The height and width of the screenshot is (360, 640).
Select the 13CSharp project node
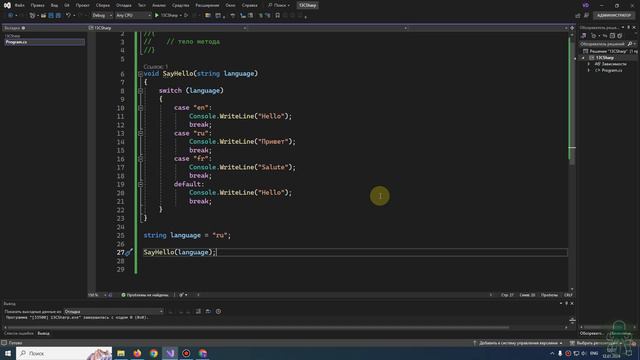604,58
